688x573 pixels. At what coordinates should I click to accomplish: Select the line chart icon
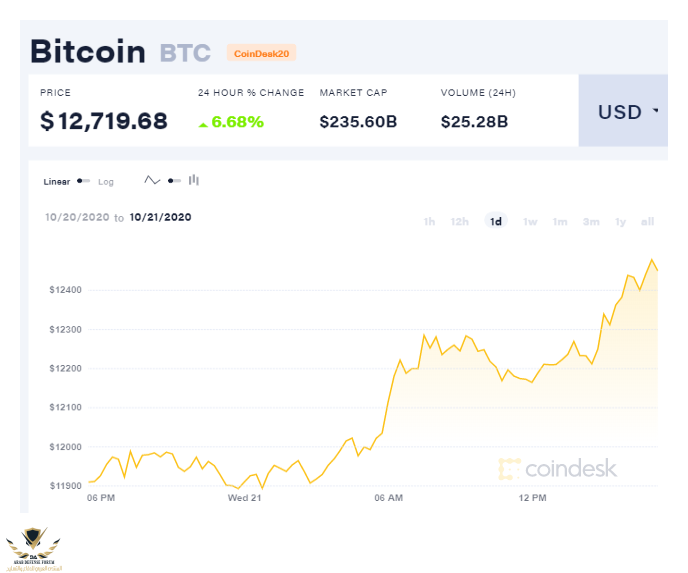pos(152,180)
